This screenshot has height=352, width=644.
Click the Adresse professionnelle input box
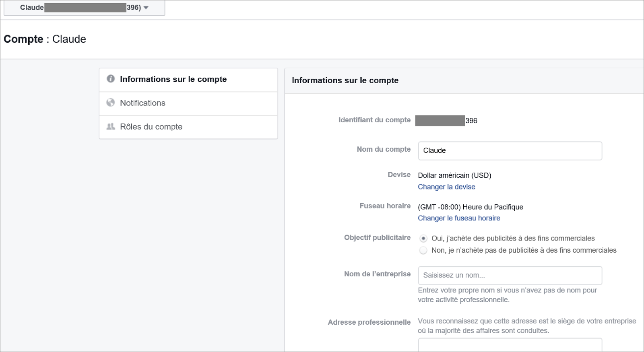pyautogui.click(x=510, y=345)
